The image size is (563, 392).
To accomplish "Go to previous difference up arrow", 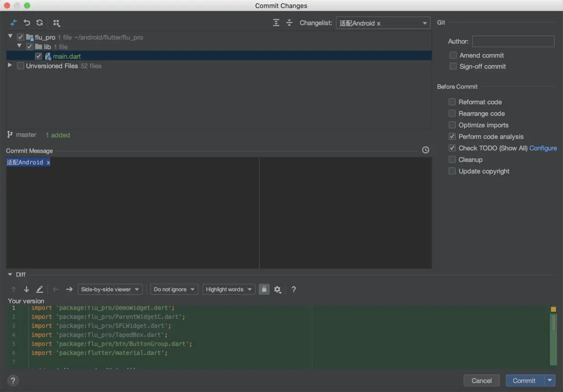I will [14, 289].
